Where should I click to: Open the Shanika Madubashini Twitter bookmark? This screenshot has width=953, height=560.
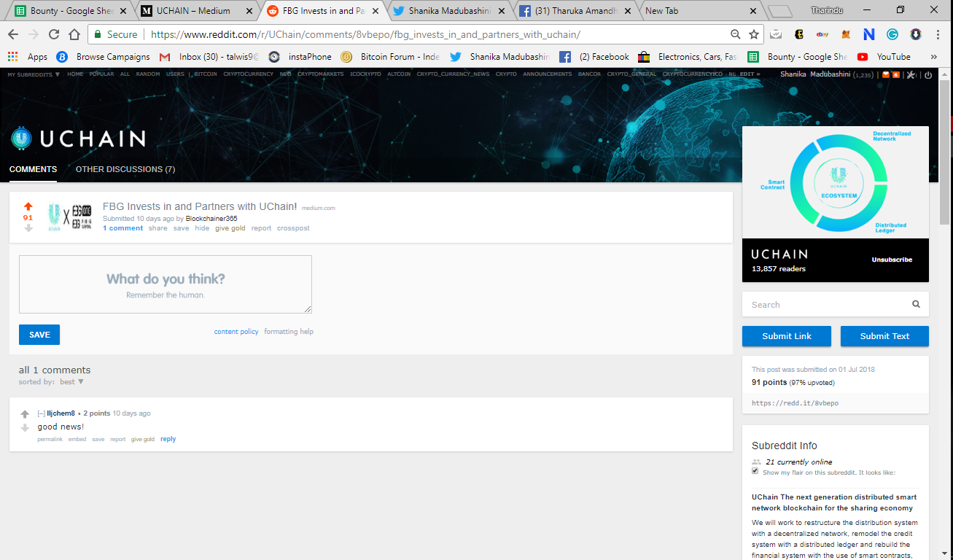[x=500, y=57]
